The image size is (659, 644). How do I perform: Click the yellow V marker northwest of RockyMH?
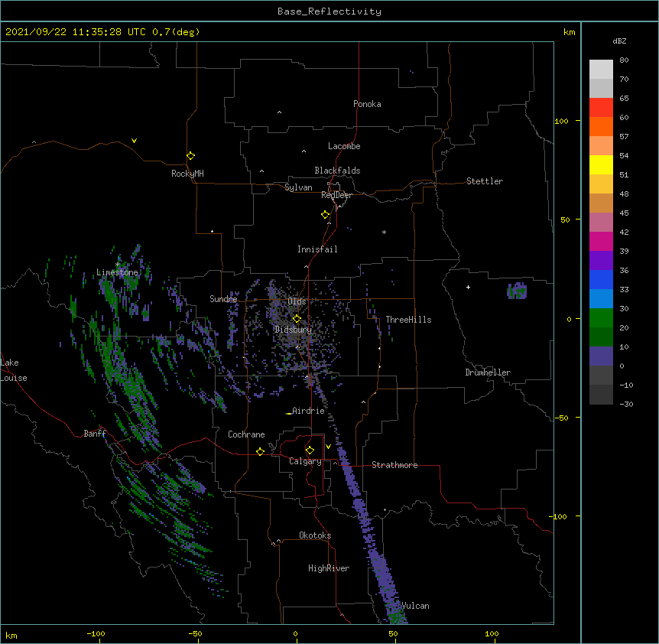click(134, 141)
